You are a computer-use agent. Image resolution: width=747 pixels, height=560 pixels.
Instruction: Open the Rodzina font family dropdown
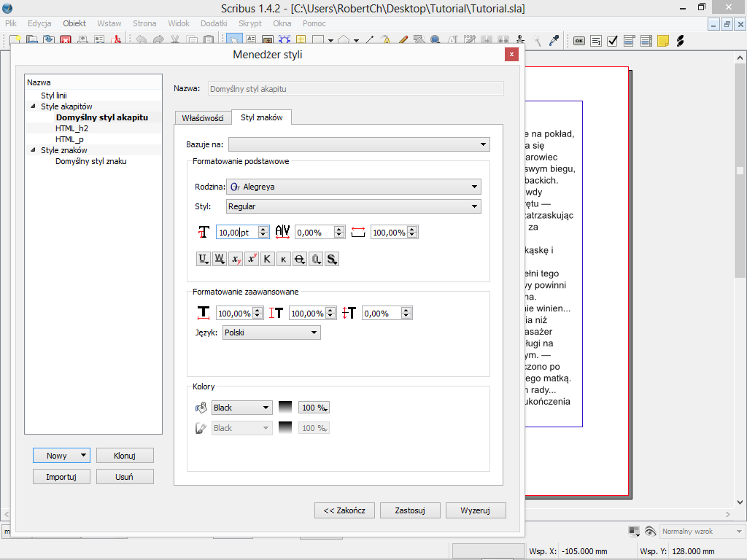(x=353, y=187)
